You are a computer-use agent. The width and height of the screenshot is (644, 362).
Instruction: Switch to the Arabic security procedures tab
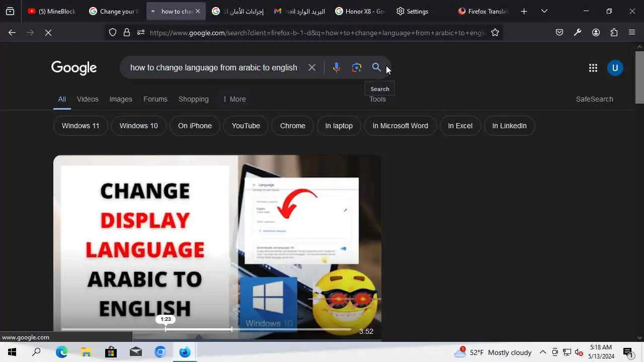(237, 11)
